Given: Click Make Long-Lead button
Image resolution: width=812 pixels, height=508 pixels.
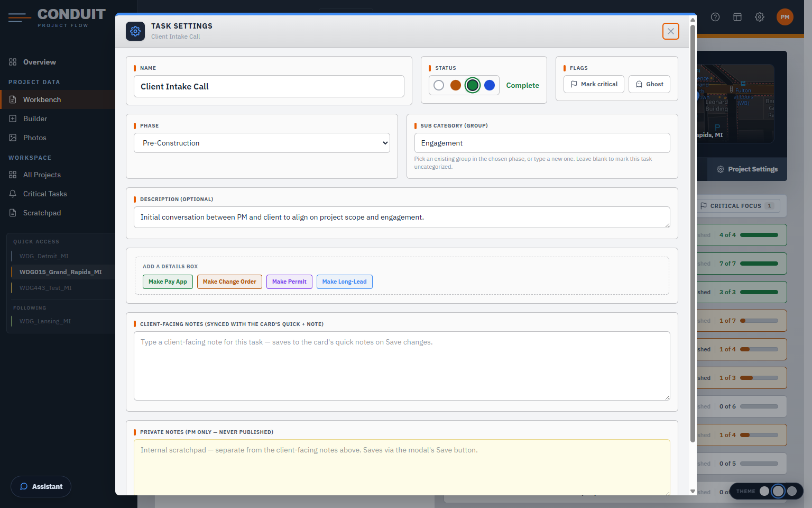Looking at the screenshot, I should [344, 282].
